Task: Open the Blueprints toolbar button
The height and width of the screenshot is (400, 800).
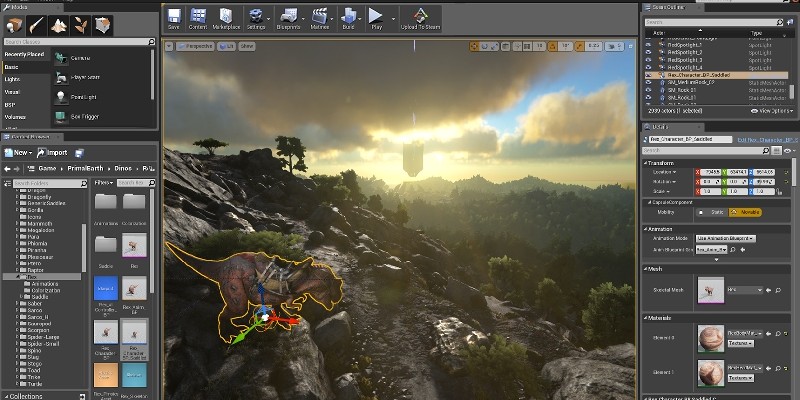Action: [x=288, y=19]
